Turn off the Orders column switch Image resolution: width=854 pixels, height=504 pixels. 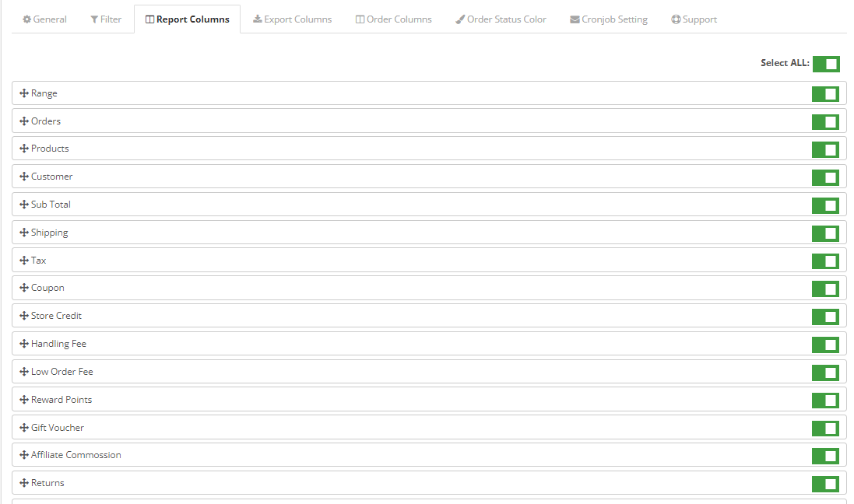point(825,122)
